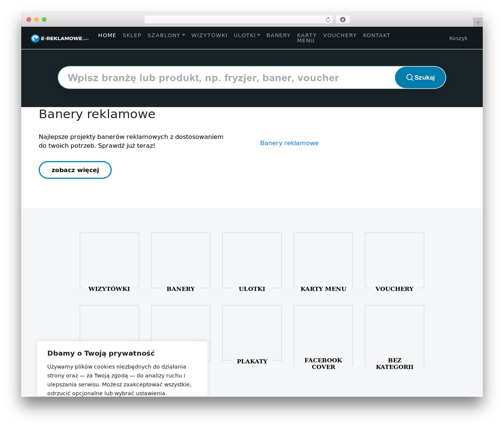Open the browser downloads icon
504x427 pixels.
pos(343,20)
